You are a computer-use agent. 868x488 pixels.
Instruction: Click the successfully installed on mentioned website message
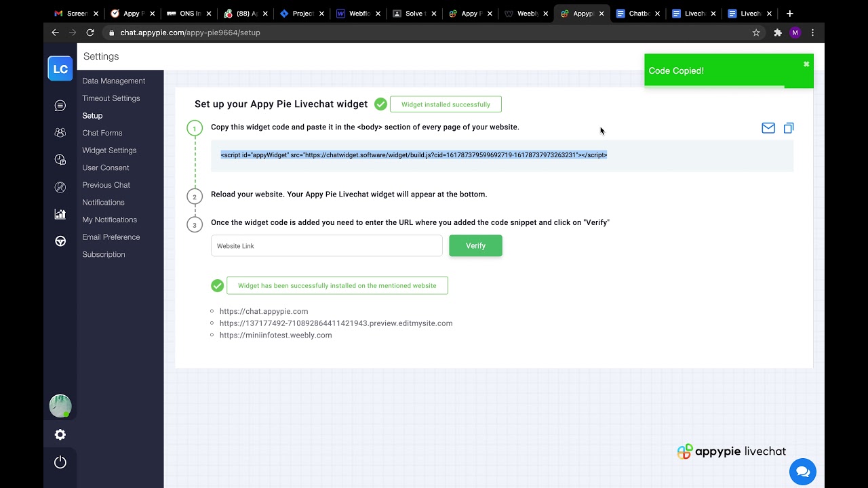(x=337, y=285)
